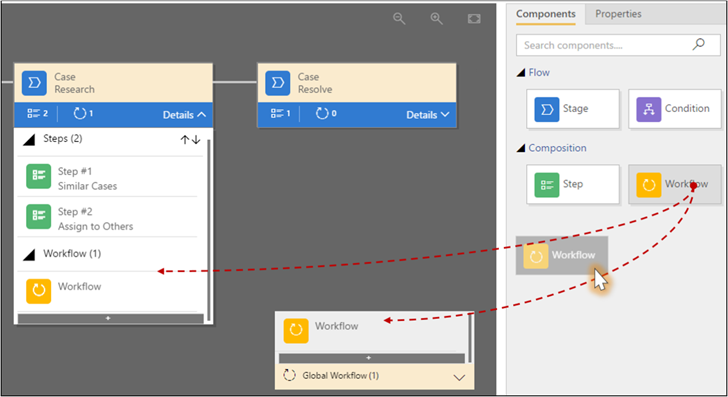This screenshot has height=397, width=728.
Task: Select the Workflow component in Composition
Action: pos(675,184)
